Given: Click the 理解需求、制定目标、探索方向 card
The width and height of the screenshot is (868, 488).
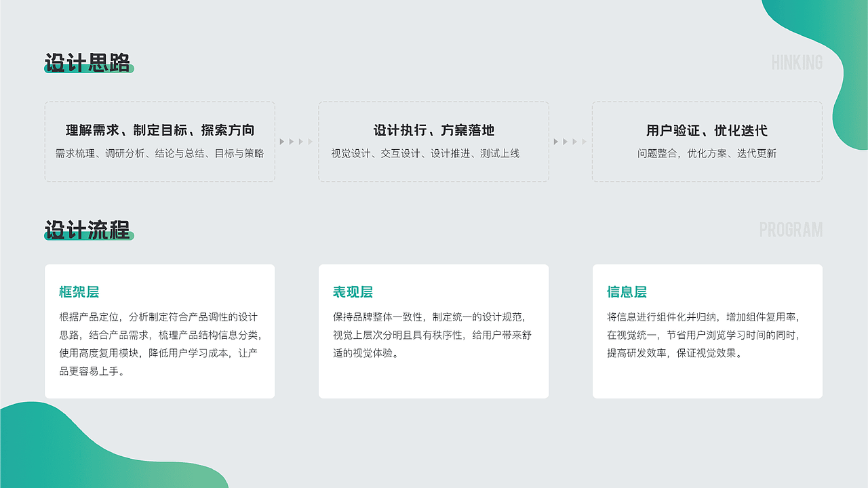Looking at the screenshot, I should pos(159,141).
